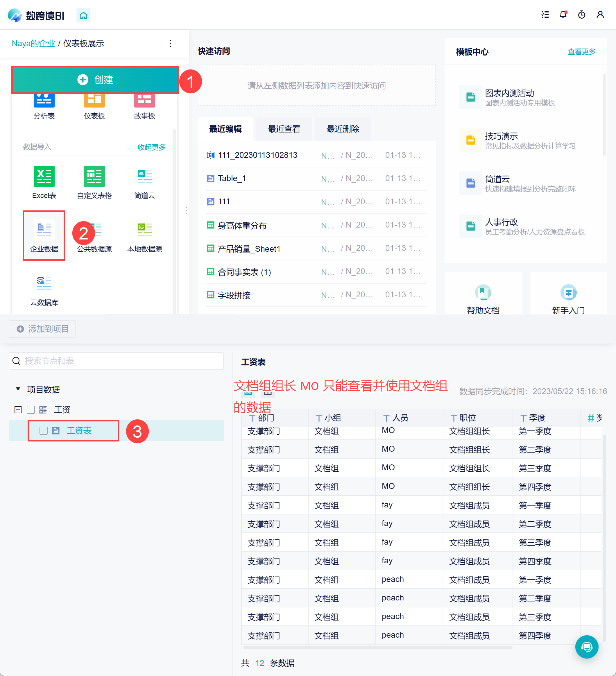Open the 查看更多 templates link
This screenshot has width=616, height=676.
(581, 52)
